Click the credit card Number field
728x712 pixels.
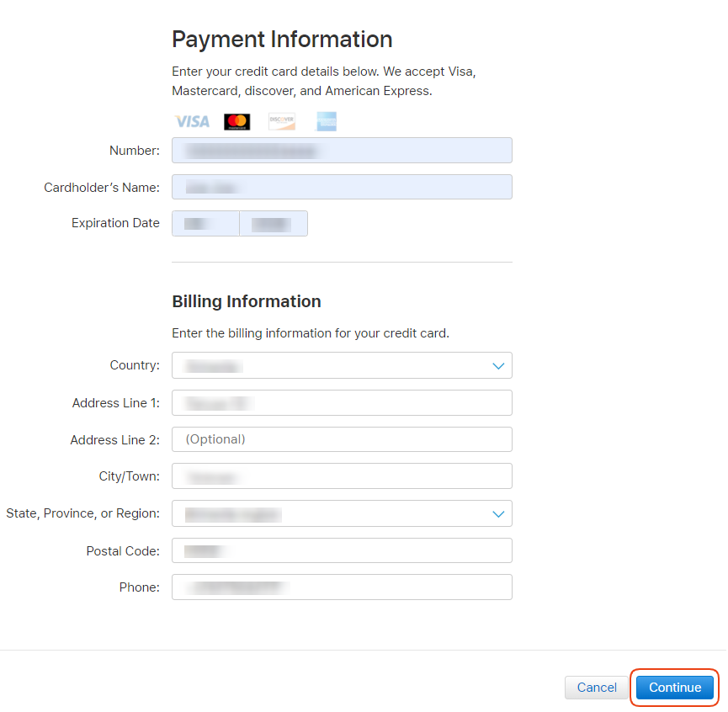pos(342,151)
